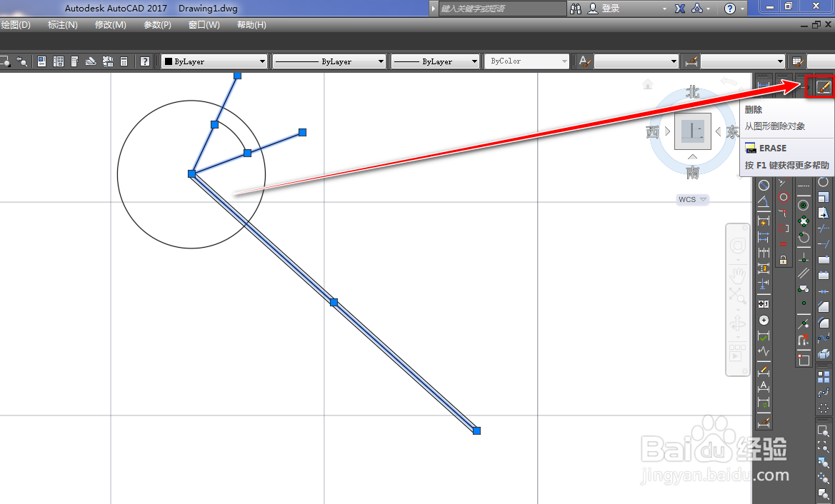835x504 pixels.
Task: Open the ByLayer color dropdown
Action: [x=214, y=61]
